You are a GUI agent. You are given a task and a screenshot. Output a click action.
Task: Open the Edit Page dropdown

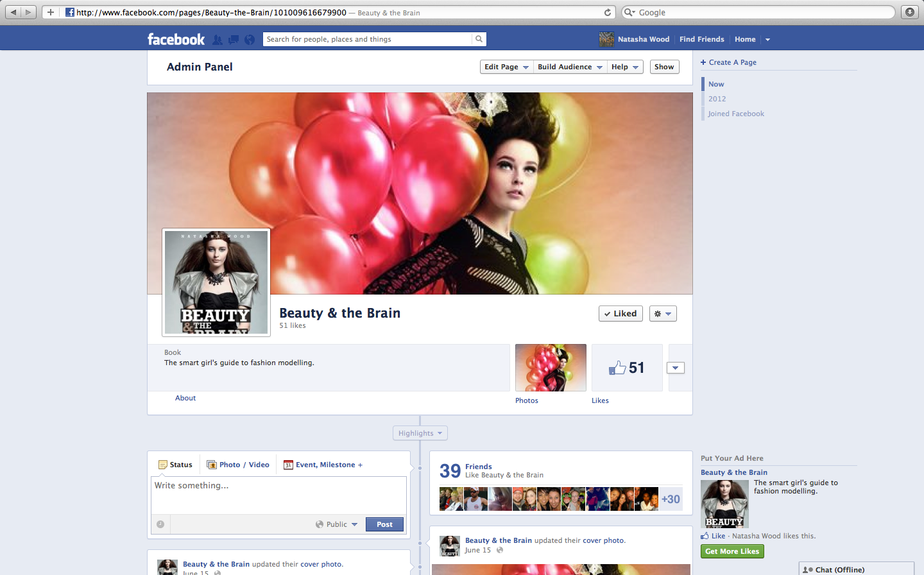pyautogui.click(x=507, y=67)
